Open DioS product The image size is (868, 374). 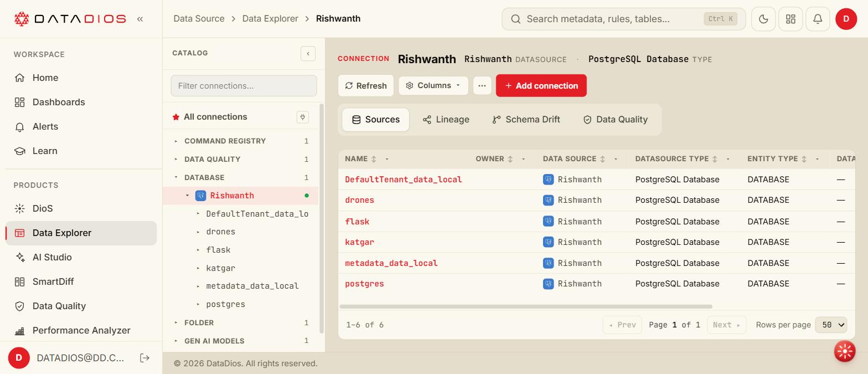[x=81, y=208]
